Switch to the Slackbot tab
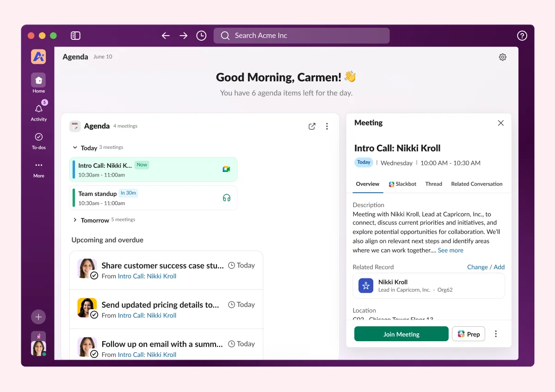Screen dimensions: 555x392 tap(402, 184)
